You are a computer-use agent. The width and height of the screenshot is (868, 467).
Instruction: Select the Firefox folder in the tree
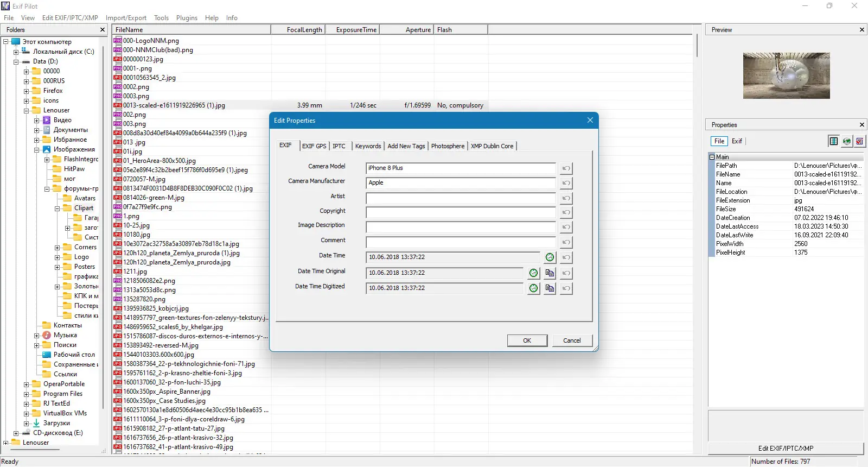[x=53, y=91]
